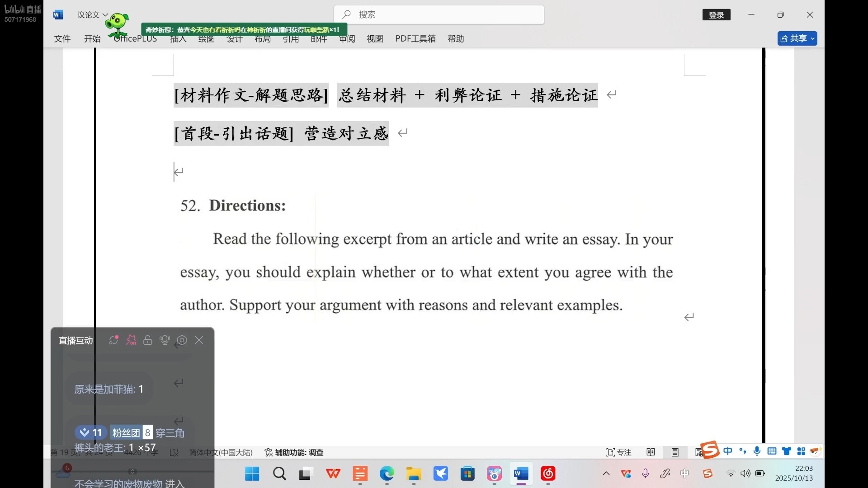Select the proofing errors icon in status bar

pos(174,453)
